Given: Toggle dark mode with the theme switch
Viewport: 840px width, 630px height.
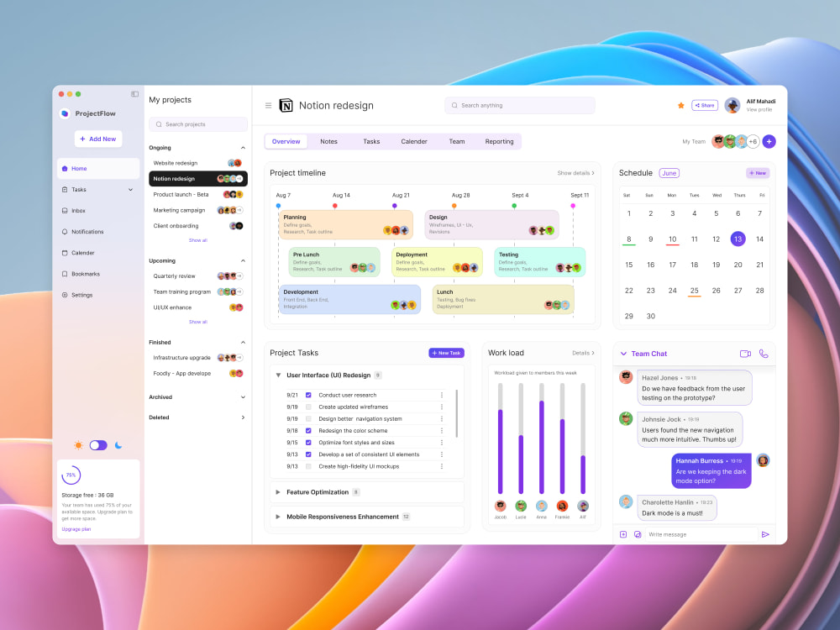Looking at the screenshot, I should [x=98, y=445].
